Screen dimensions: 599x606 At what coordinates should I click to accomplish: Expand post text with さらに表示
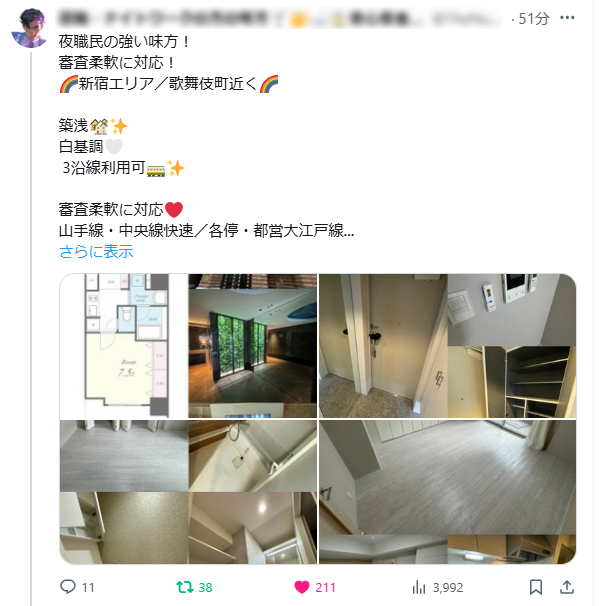[96, 252]
